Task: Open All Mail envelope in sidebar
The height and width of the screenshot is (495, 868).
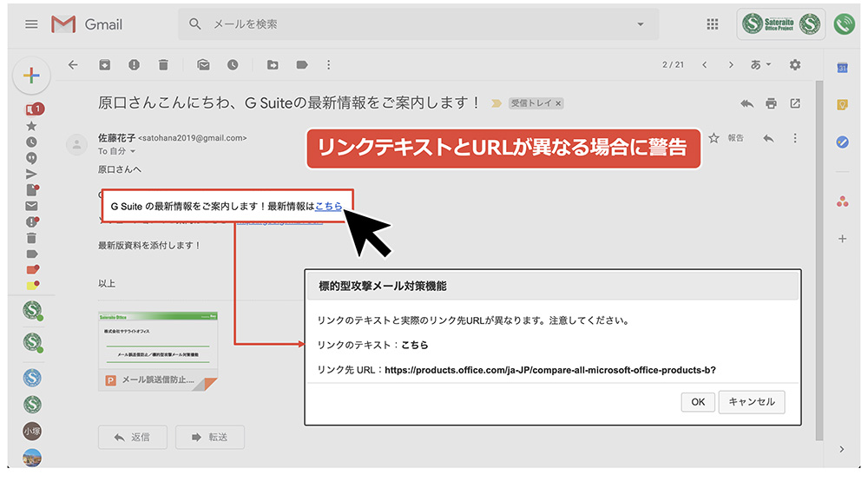Action: tap(31, 206)
